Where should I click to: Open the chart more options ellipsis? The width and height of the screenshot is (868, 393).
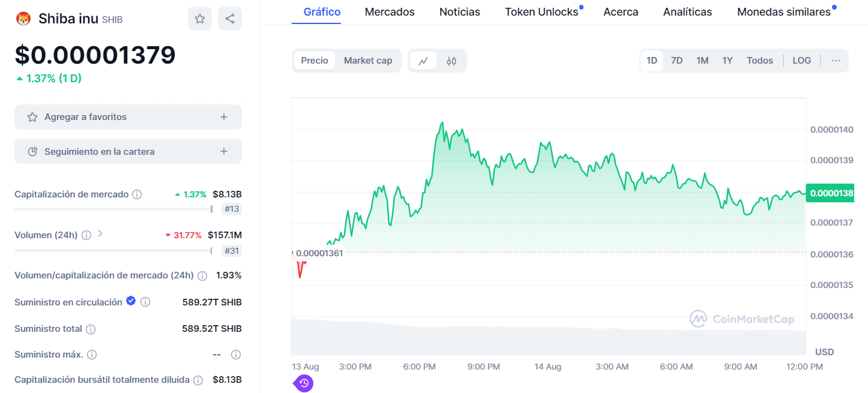coord(836,61)
